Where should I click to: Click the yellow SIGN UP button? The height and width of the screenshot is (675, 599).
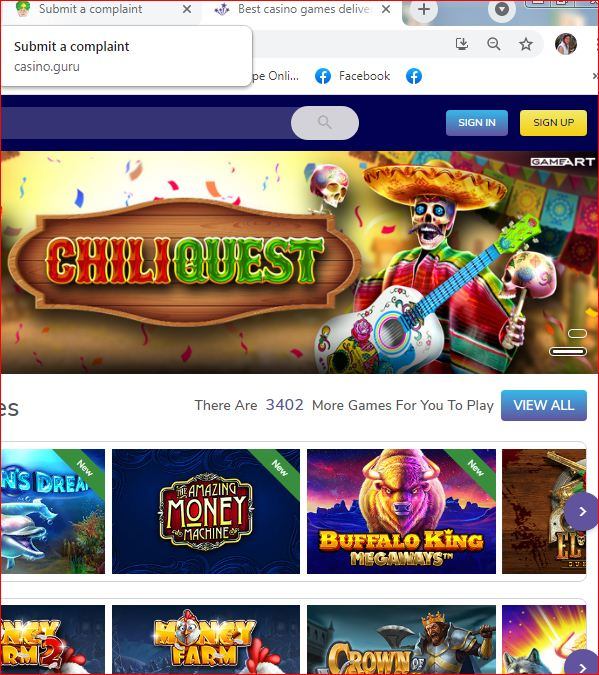pyautogui.click(x=553, y=123)
